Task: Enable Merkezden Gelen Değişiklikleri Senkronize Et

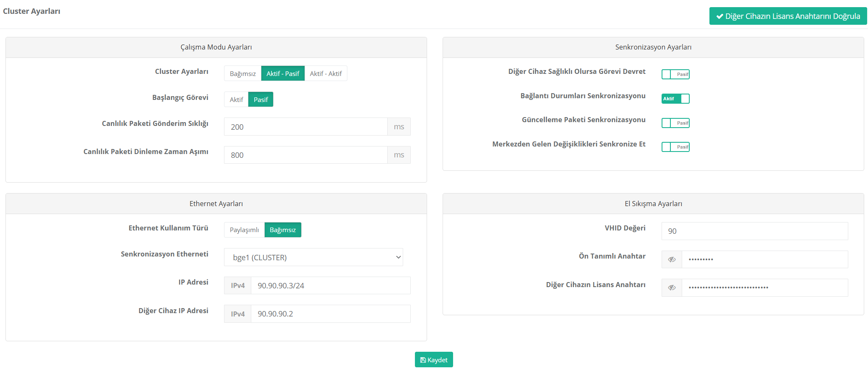Action: coord(675,147)
